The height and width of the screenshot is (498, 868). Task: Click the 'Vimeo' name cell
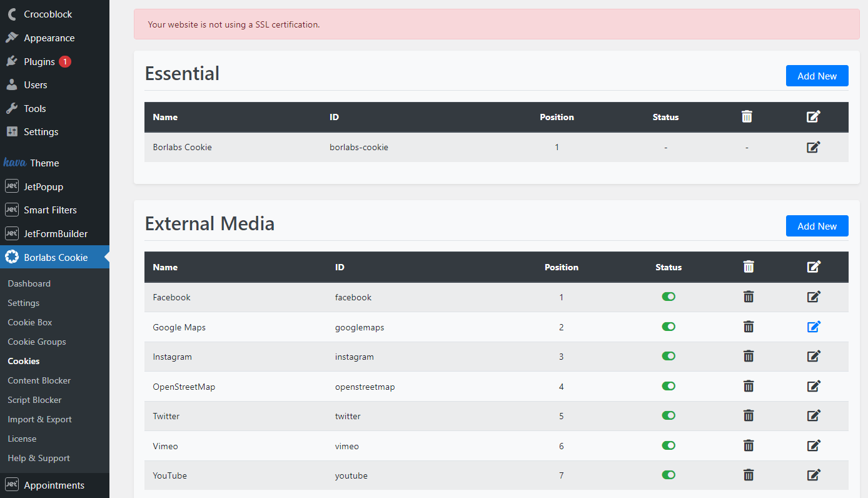pyautogui.click(x=165, y=446)
